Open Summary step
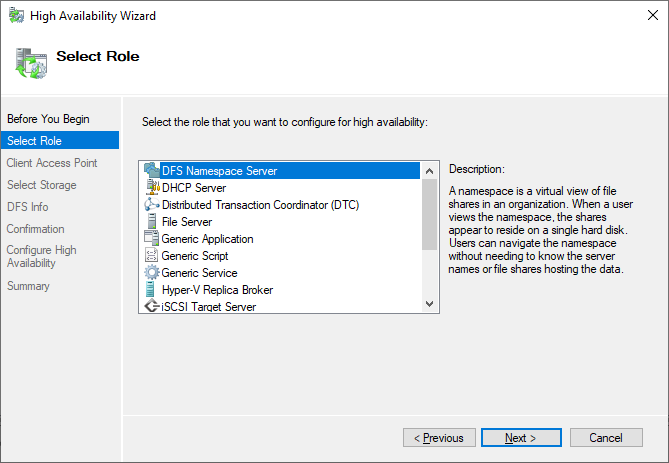The height and width of the screenshot is (463, 669). [28, 286]
